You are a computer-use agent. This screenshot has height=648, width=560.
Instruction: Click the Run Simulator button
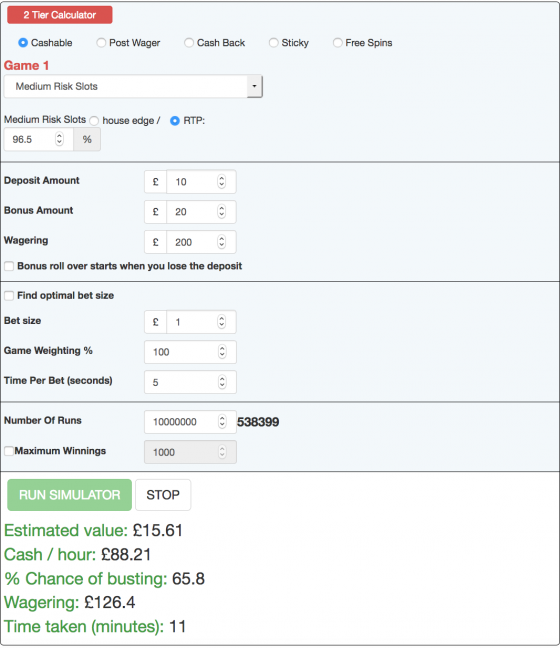[x=69, y=495]
